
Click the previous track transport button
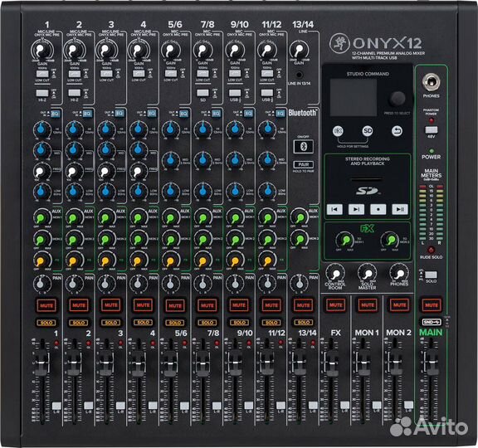coord(334,209)
